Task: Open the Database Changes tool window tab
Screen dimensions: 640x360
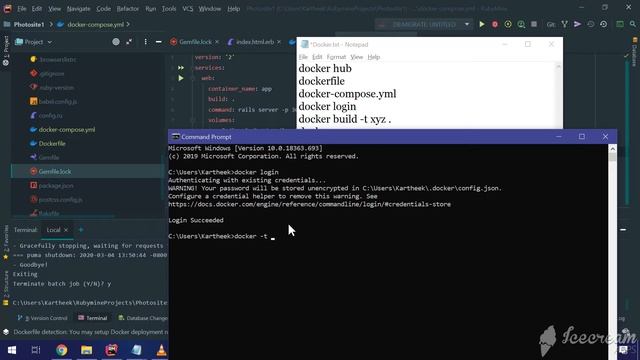Action: [143, 318]
